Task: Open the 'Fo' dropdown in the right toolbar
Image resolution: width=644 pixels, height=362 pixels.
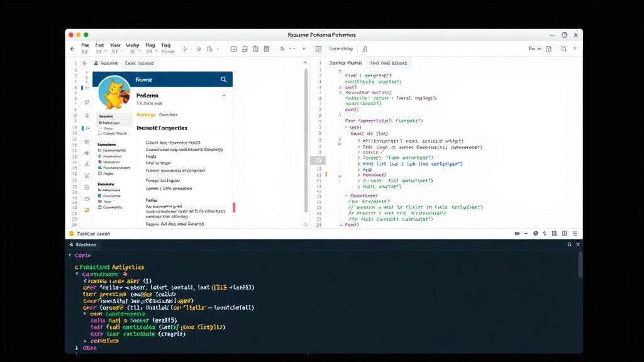Action: pos(535,49)
